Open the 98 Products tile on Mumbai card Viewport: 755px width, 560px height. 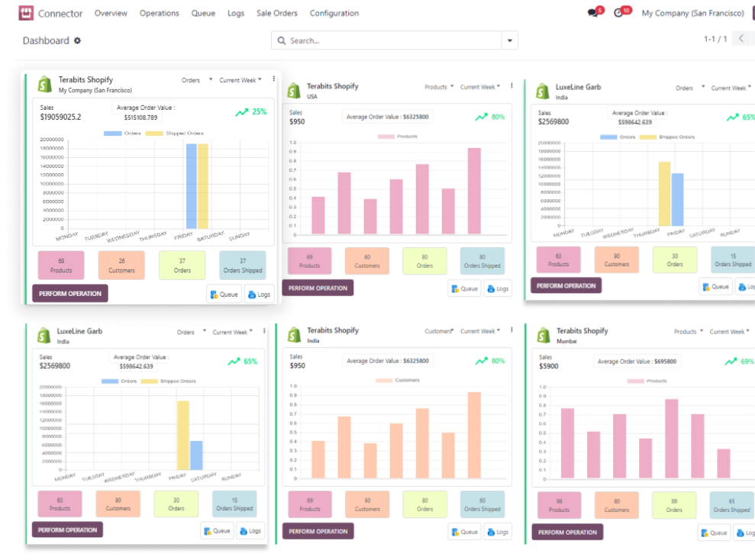[x=559, y=505]
